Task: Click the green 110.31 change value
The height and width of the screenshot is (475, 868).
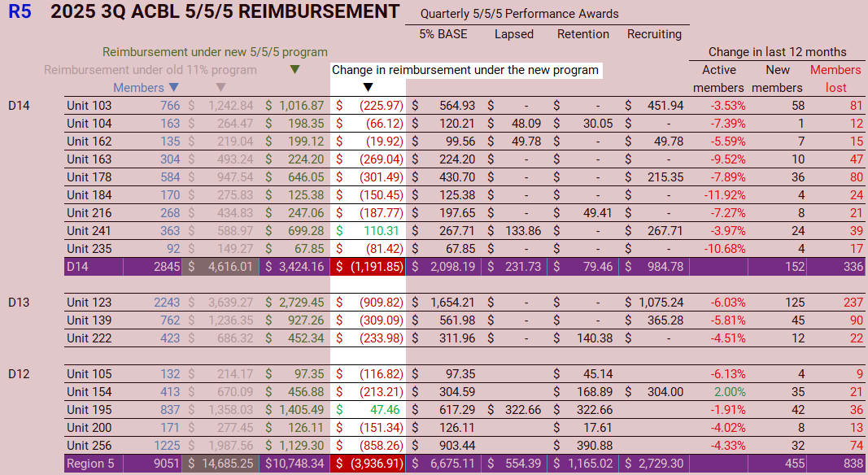Action: click(381, 231)
